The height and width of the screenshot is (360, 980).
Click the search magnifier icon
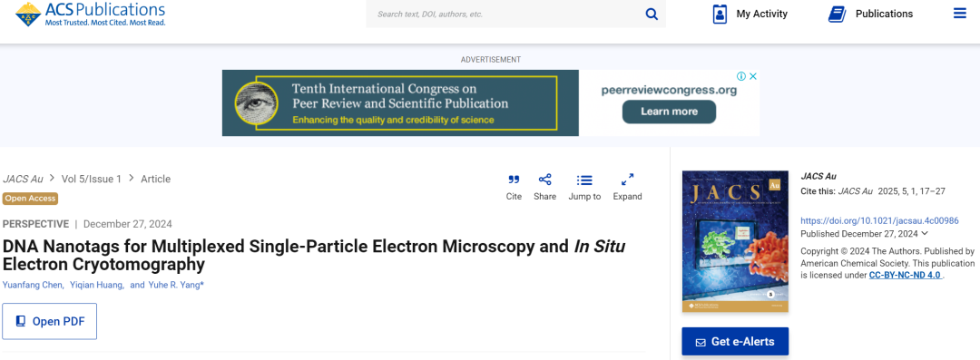[652, 15]
